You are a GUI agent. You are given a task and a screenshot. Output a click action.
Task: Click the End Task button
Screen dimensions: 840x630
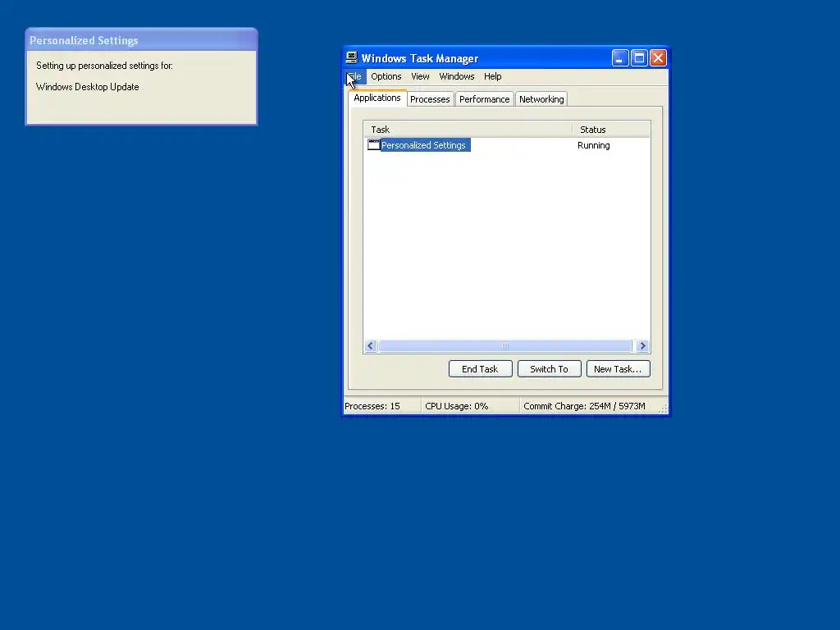click(480, 369)
